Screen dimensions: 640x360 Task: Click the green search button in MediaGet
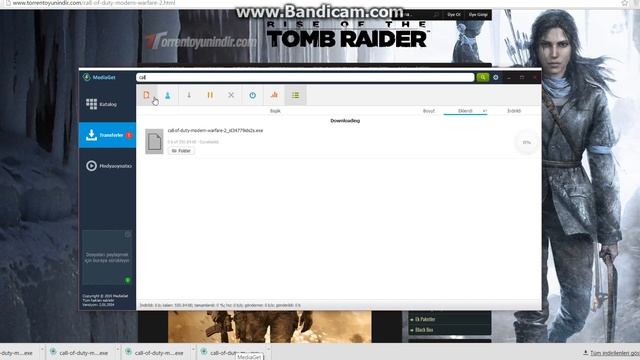(x=482, y=77)
